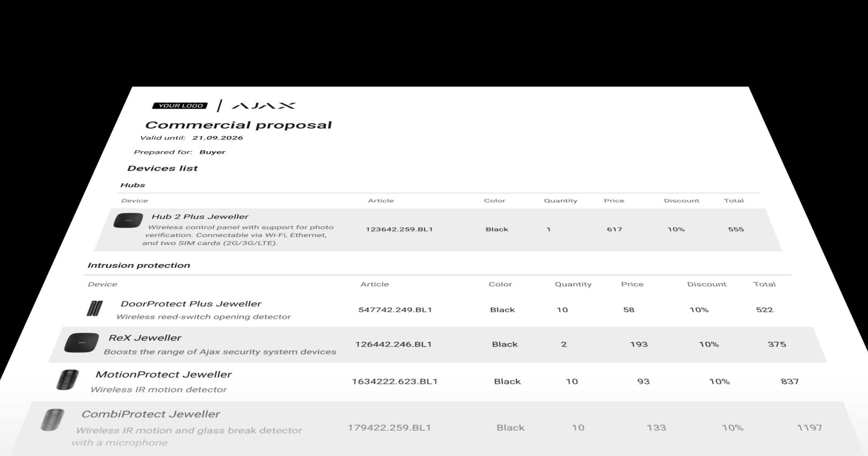Viewport: 868px width, 456px height.
Task: Click the Hubs section heading
Action: (132, 185)
